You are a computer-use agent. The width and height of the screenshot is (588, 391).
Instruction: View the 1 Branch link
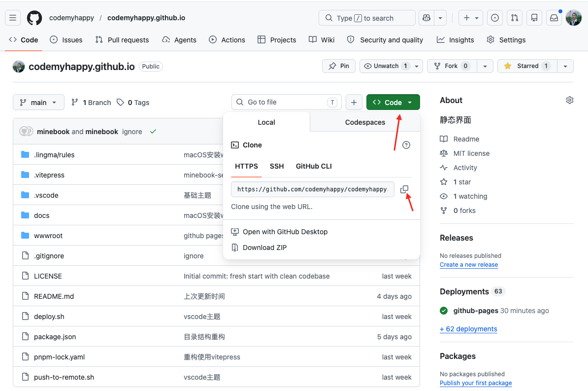(x=92, y=103)
